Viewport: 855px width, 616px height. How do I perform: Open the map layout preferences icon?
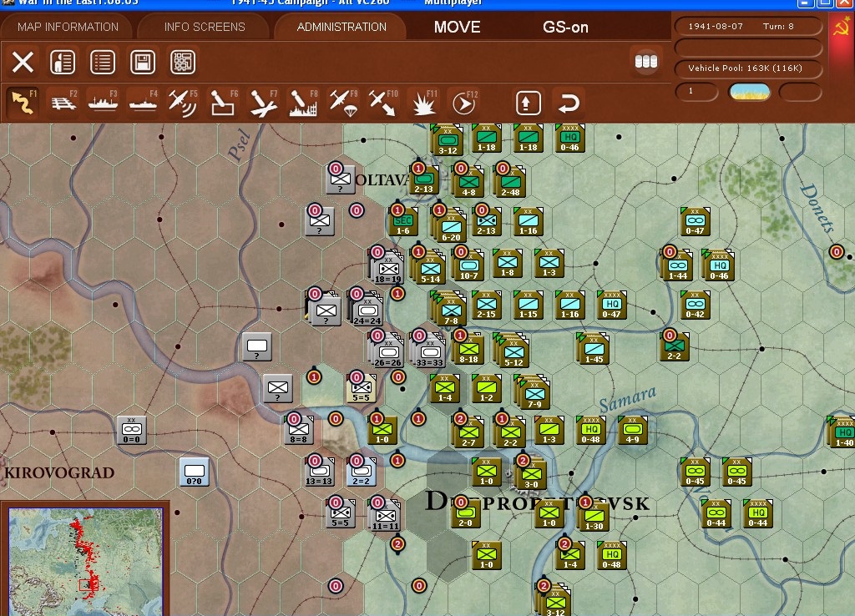pyautogui.click(x=183, y=62)
